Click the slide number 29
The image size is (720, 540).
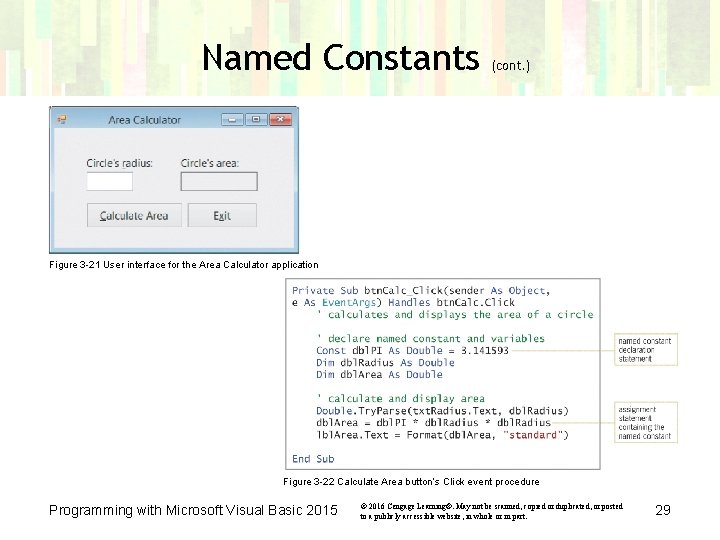[663, 510]
